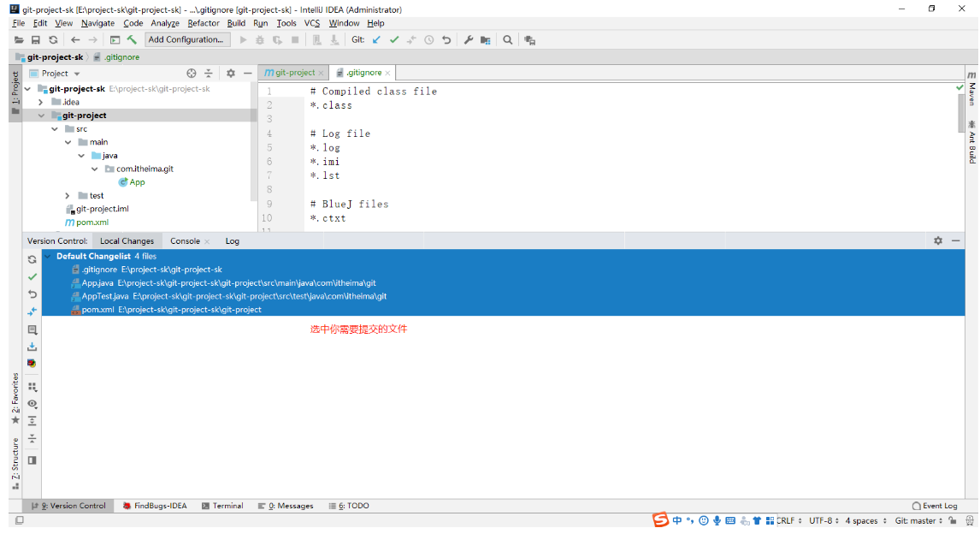
Task: Click the eye view options icon
Action: pyautogui.click(x=32, y=404)
